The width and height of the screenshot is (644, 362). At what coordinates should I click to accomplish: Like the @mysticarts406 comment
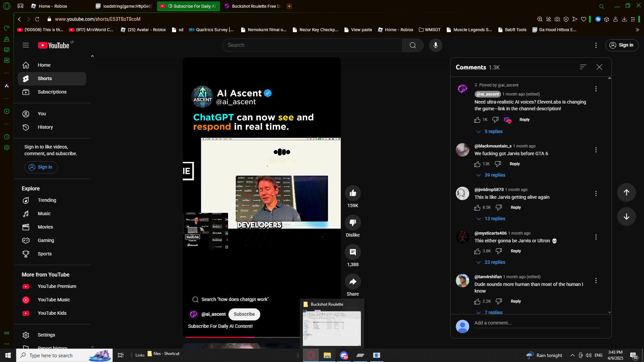click(x=477, y=251)
